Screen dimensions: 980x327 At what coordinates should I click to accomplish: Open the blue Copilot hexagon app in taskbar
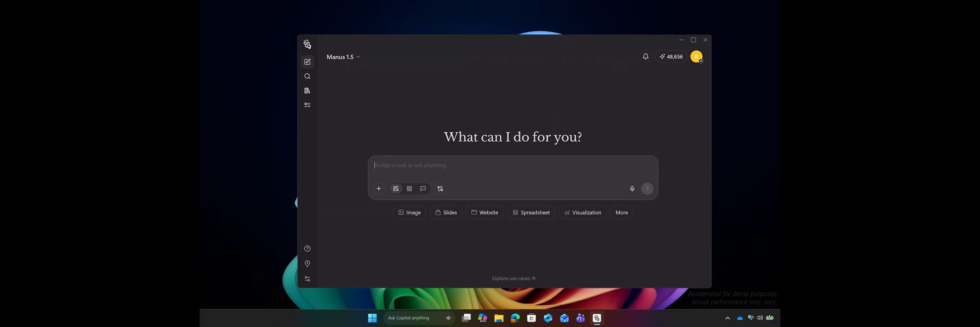pyautogui.click(x=548, y=318)
